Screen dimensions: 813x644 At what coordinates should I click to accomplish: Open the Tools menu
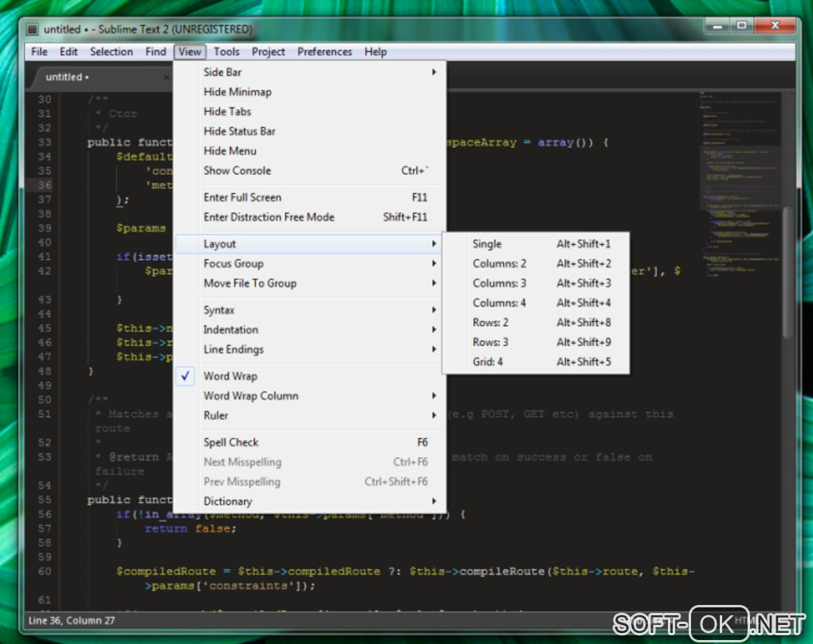click(x=226, y=52)
